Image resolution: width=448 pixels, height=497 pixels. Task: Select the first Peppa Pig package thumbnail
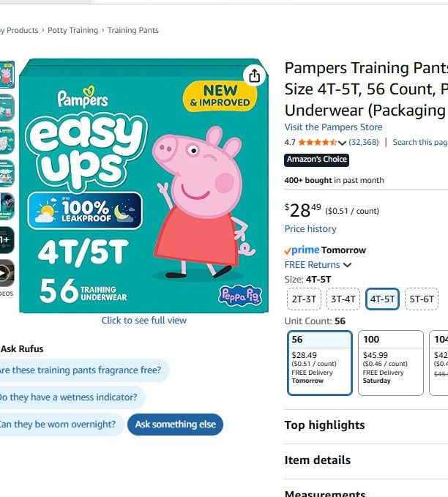[x=7, y=75]
